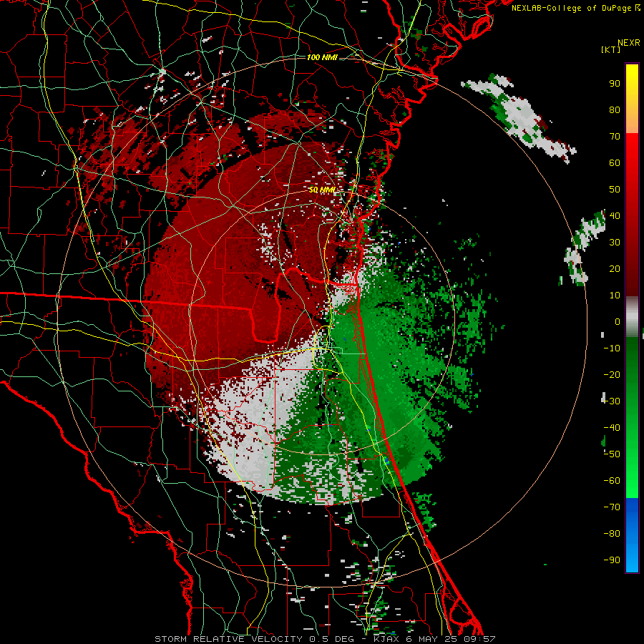
Task: Click the -30 value on velocity scale
Action: point(612,401)
